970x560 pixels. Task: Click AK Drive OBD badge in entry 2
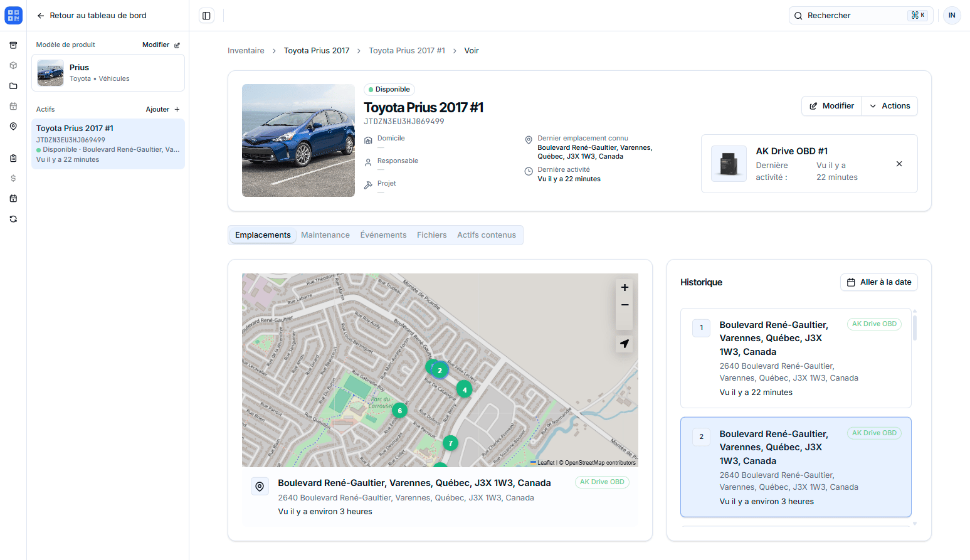(874, 433)
